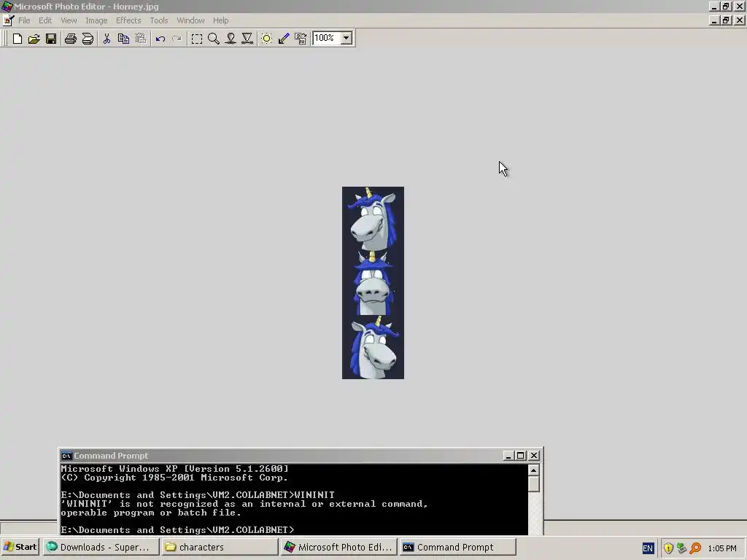Image resolution: width=747 pixels, height=560 pixels.
Task: Open the View menu
Action: [69, 20]
